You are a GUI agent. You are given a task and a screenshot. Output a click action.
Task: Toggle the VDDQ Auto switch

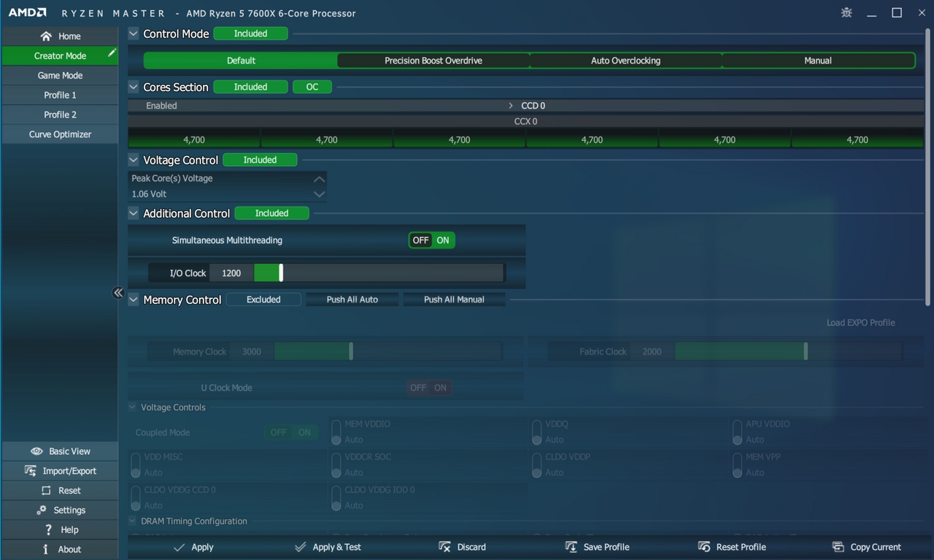point(536,432)
